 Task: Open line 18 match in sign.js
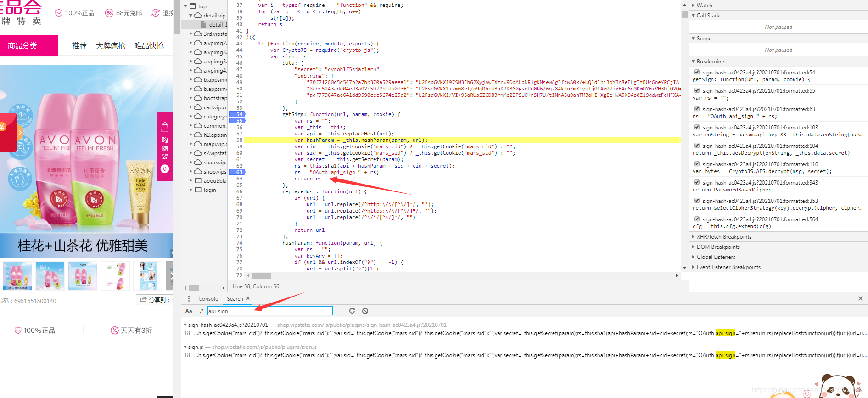coord(524,355)
